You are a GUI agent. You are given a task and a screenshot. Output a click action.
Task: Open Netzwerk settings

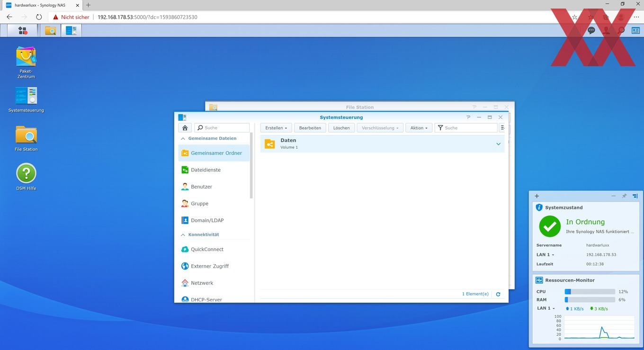pos(214,283)
